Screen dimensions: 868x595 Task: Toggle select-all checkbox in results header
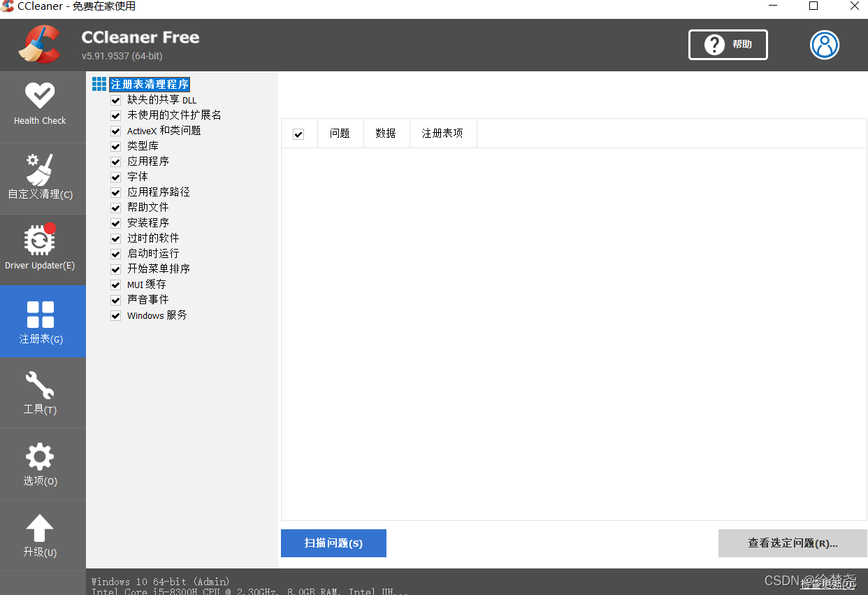pos(298,134)
